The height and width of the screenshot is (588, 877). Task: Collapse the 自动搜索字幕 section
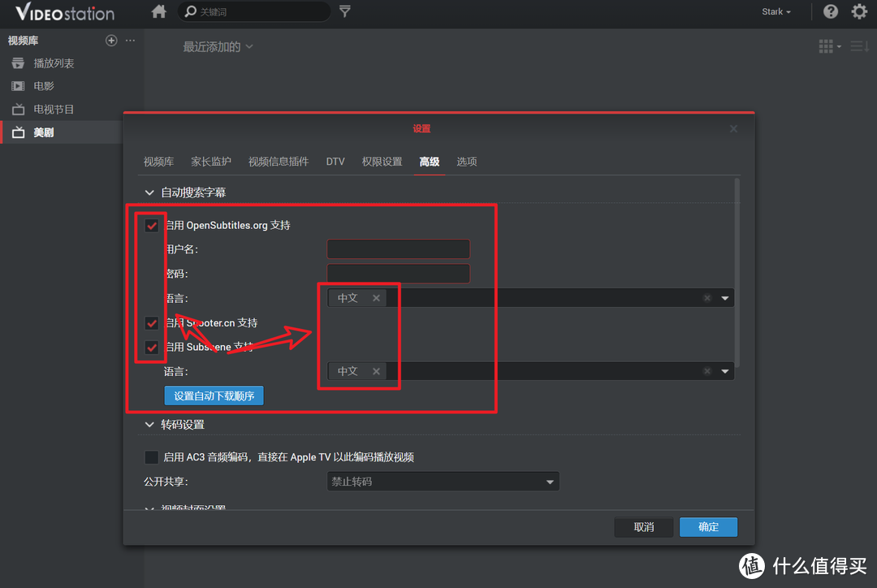point(149,192)
